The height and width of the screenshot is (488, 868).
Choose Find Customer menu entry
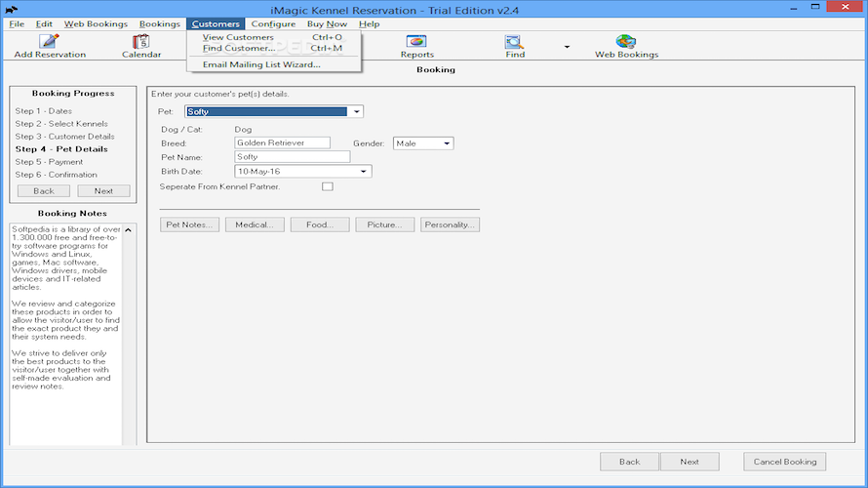[274, 48]
